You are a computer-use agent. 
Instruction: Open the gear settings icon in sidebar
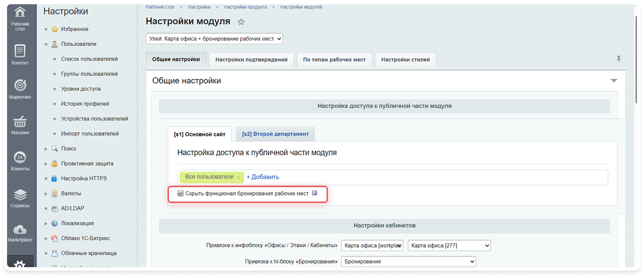(20, 264)
